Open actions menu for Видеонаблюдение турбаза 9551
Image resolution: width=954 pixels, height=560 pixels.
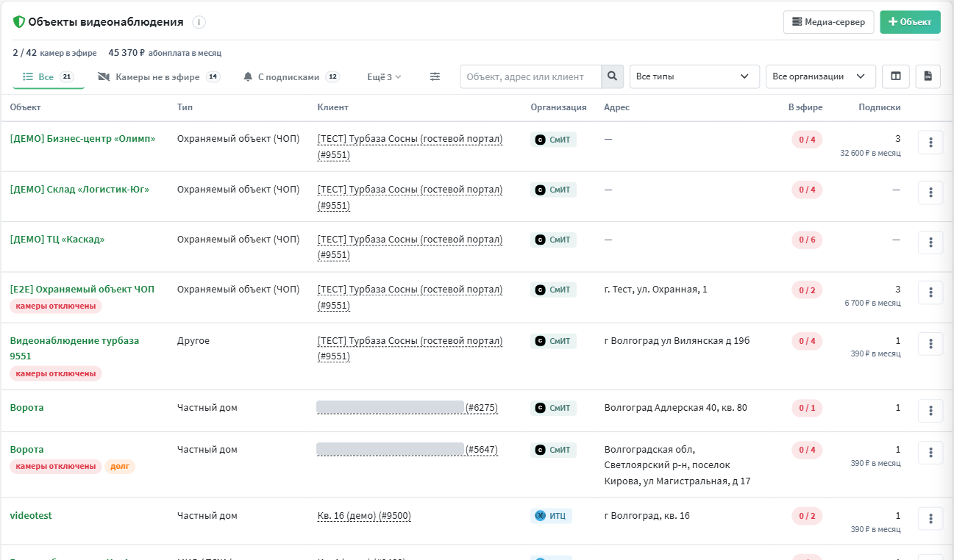pos(930,344)
